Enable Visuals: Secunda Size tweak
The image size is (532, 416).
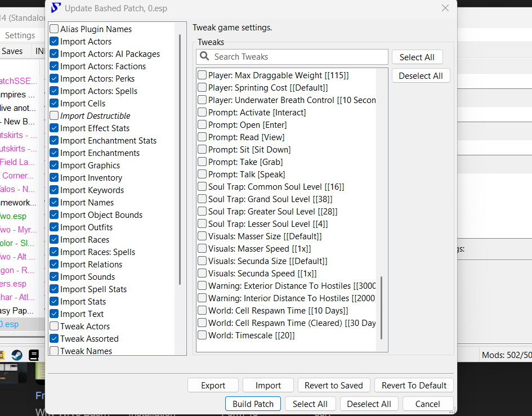coord(202,261)
